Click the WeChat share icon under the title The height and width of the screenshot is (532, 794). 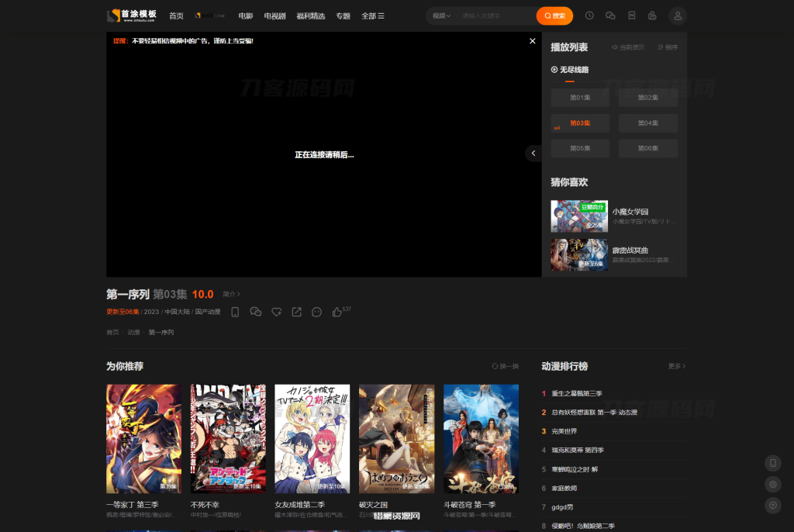tap(256, 312)
